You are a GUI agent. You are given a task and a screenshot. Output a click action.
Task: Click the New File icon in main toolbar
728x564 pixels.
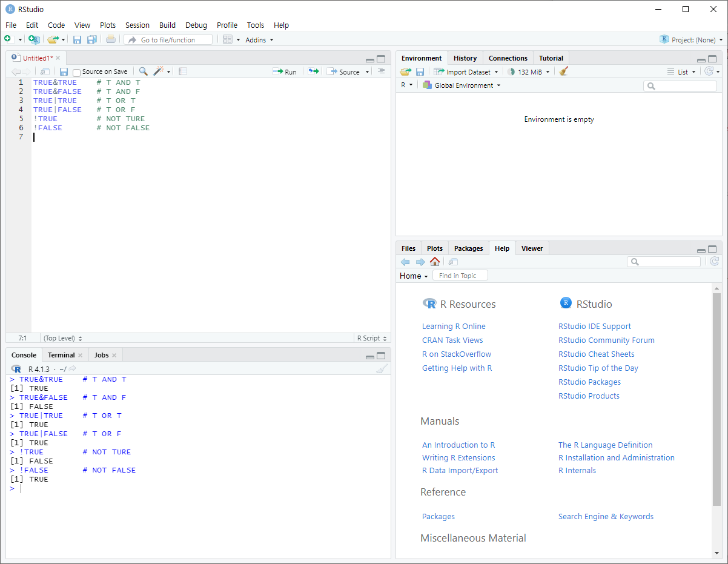pyautogui.click(x=8, y=39)
